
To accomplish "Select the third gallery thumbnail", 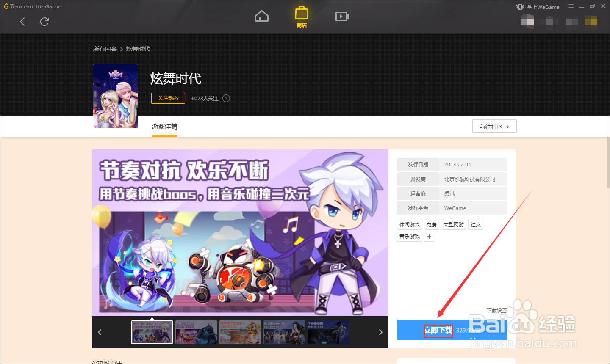I will (240, 332).
